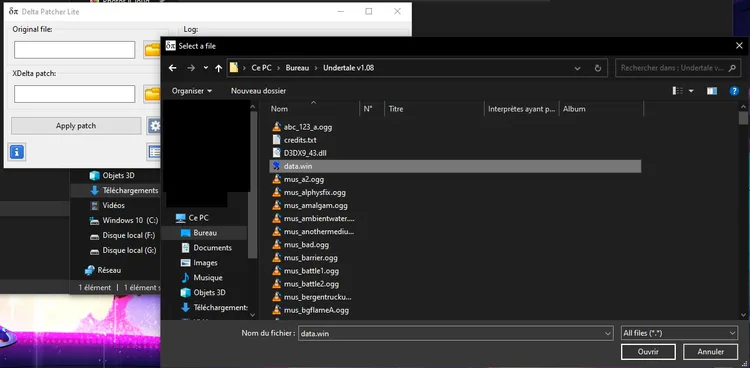
Task: Click Ce PC in the breadcrumb path
Action: pos(261,68)
